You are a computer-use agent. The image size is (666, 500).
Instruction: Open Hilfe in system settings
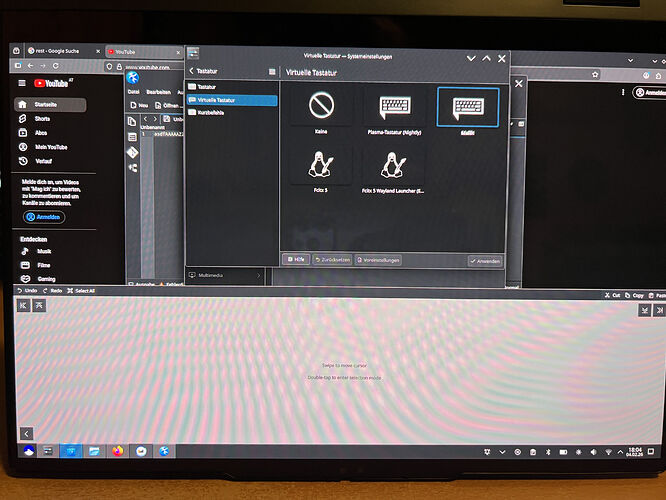click(295, 260)
